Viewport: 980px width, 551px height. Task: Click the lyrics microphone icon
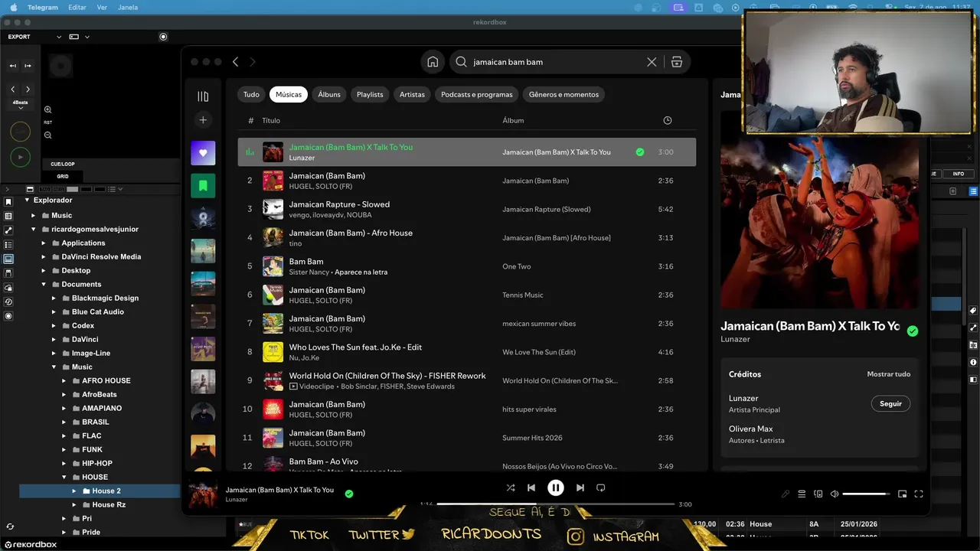786,494
